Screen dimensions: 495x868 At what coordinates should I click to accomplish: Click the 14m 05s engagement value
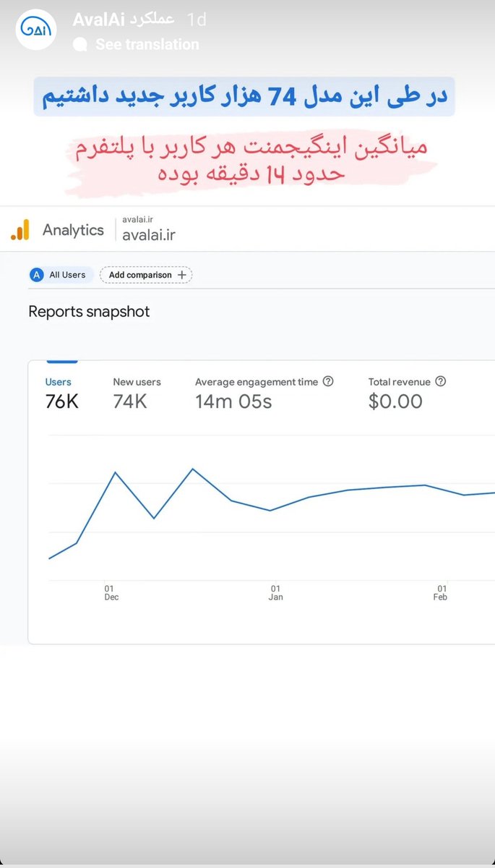233,402
